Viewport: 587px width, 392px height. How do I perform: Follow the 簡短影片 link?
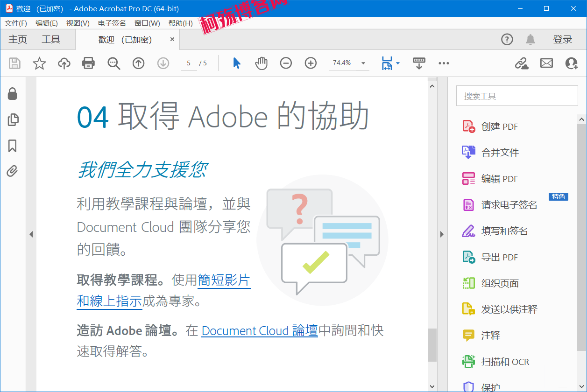(x=224, y=280)
